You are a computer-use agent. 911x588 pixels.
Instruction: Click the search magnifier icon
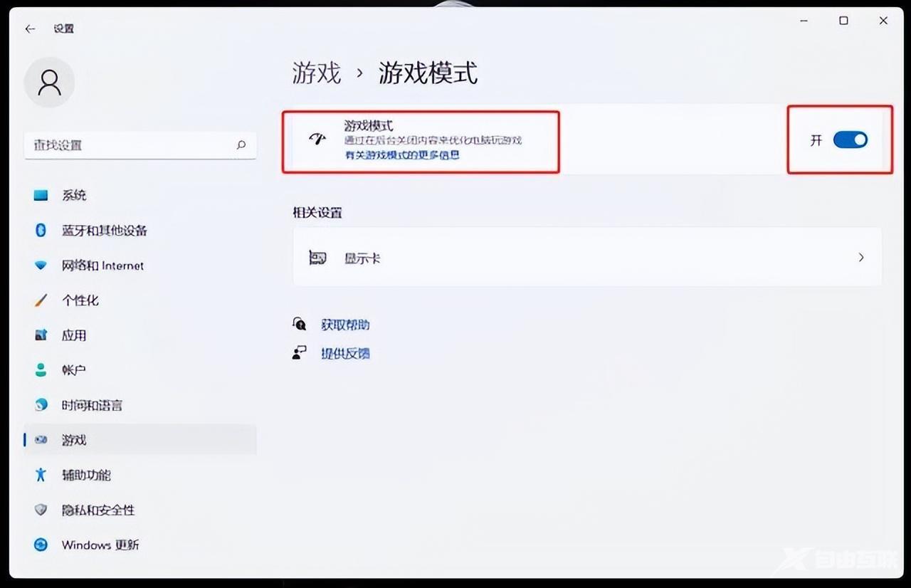tap(241, 145)
